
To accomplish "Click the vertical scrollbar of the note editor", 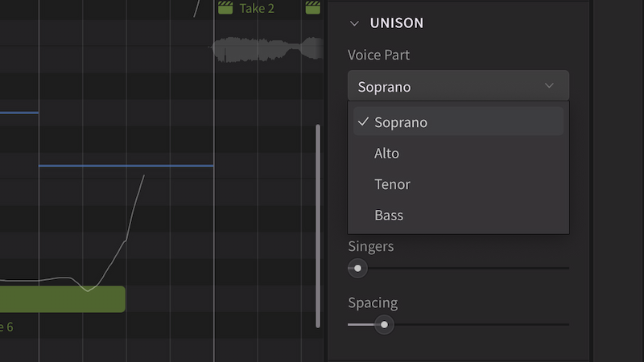I will (x=318, y=225).
